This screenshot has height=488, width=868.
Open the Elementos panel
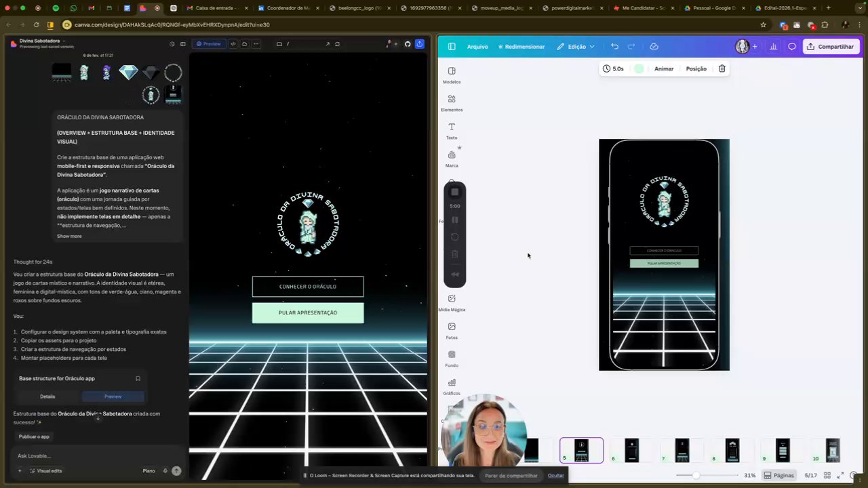(x=452, y=103)
